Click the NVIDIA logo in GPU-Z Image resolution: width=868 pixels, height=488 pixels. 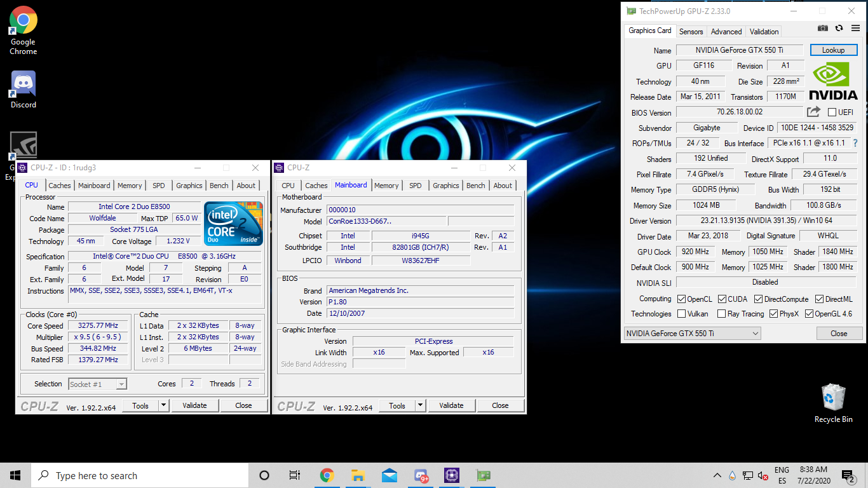[x=833, y=81]
